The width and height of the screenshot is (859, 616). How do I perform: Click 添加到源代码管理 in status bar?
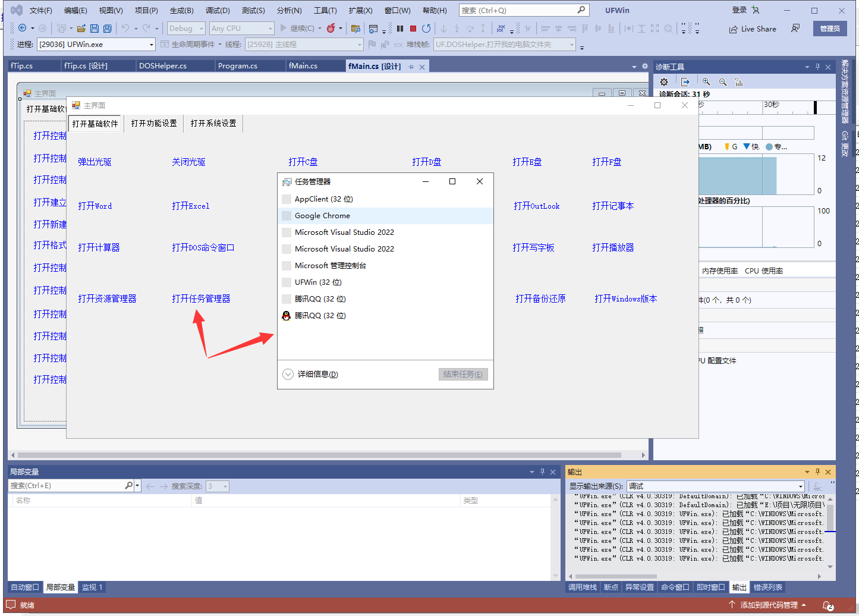coord(768,605)
